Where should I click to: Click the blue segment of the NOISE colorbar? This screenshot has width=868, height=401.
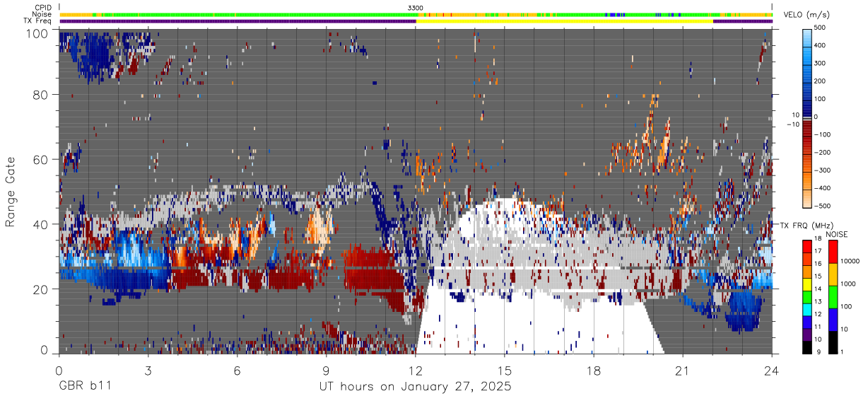(x=833, y=319)
